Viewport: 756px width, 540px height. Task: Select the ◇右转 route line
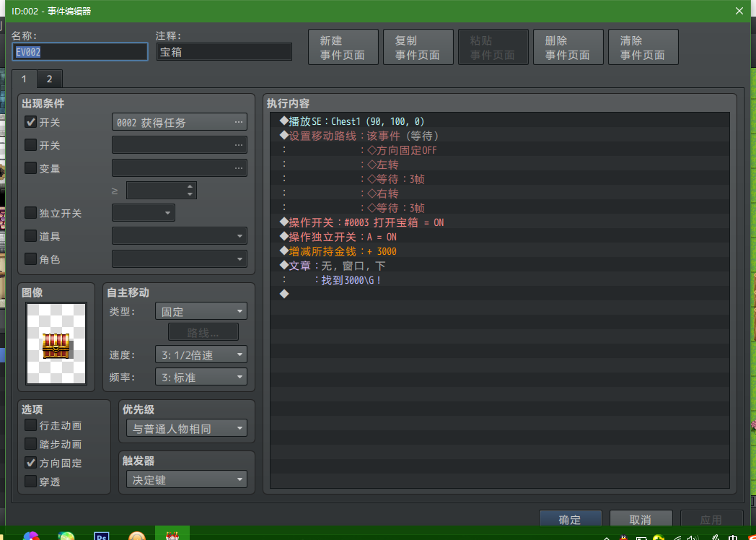coord(500,193)
